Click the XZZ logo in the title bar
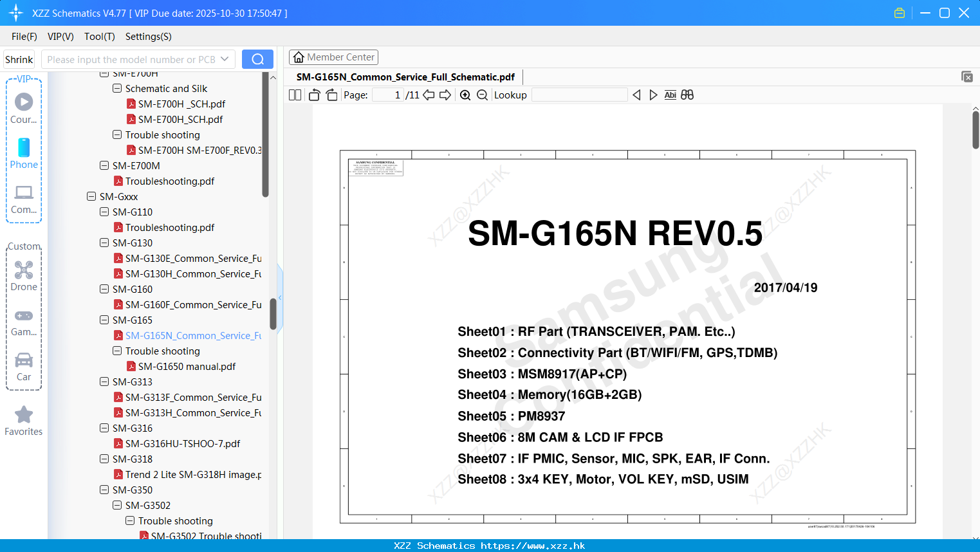This screenshot has height=552, width=980. pos(16,13)
